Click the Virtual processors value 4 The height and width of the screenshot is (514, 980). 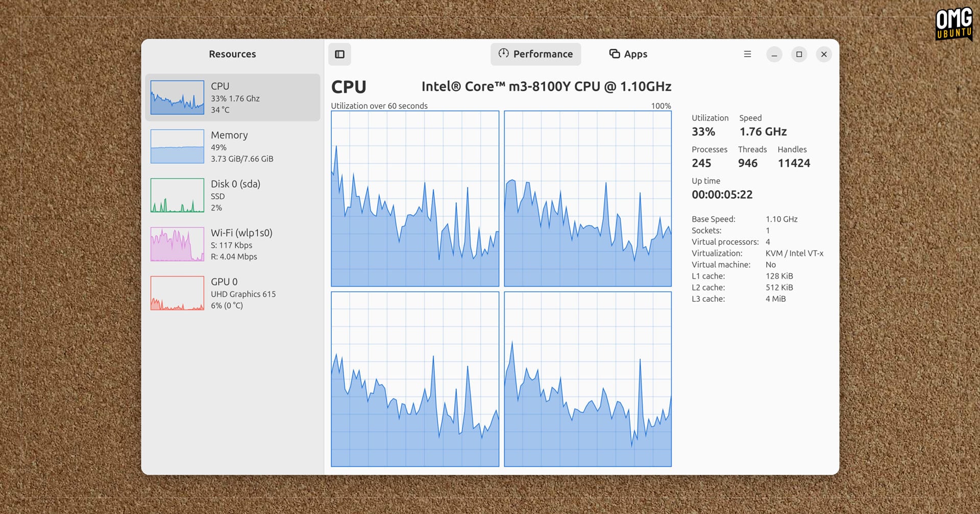pos(768,242)
